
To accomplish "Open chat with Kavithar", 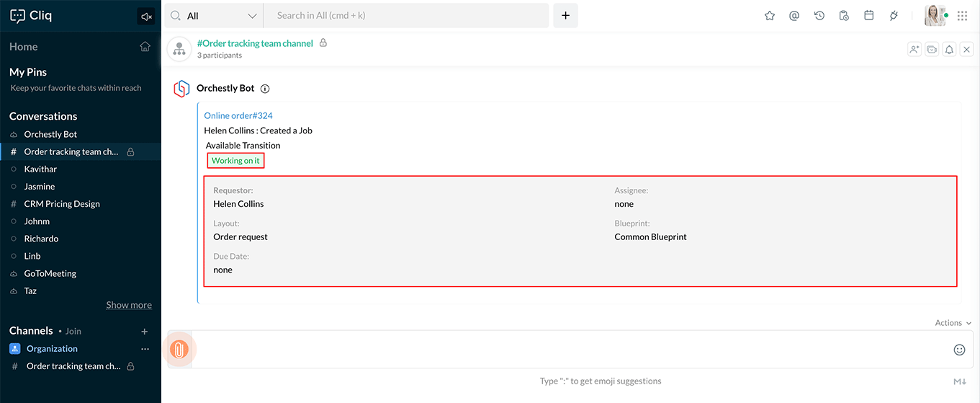I will click(x=40, y=169).
